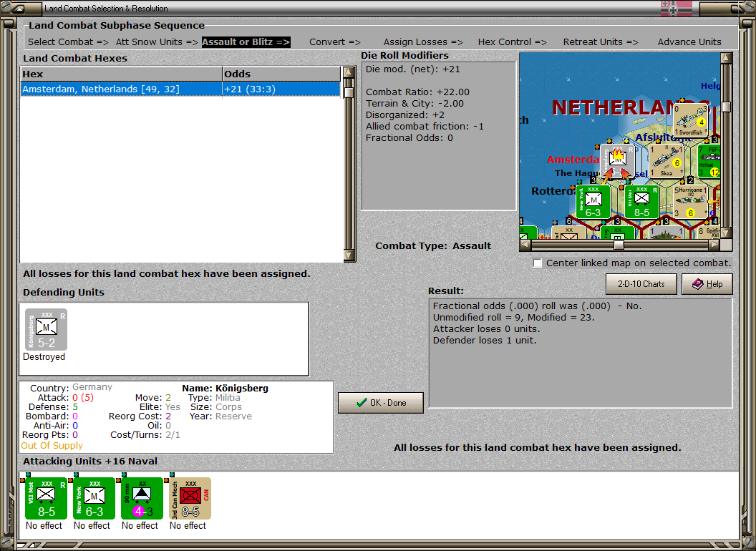Click the Defender loses 1 unit line
Viewport: 756px width, 551px height.
(x=485, y=341)
